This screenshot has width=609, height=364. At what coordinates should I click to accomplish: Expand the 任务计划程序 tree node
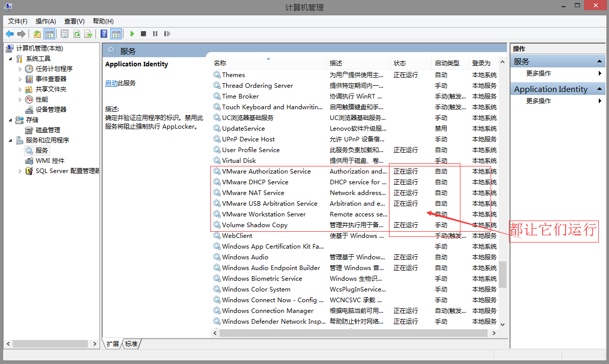[20, 69]
